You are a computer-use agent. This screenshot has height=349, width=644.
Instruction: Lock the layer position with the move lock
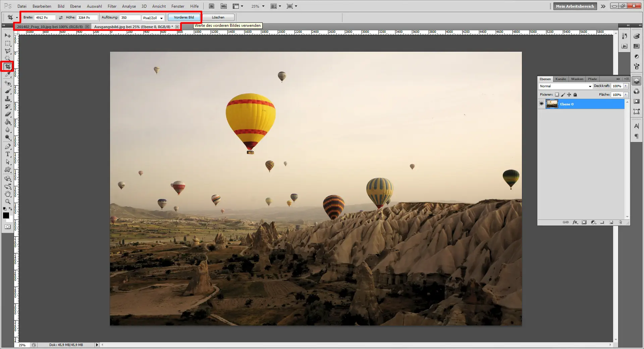[x=569, y=95]
